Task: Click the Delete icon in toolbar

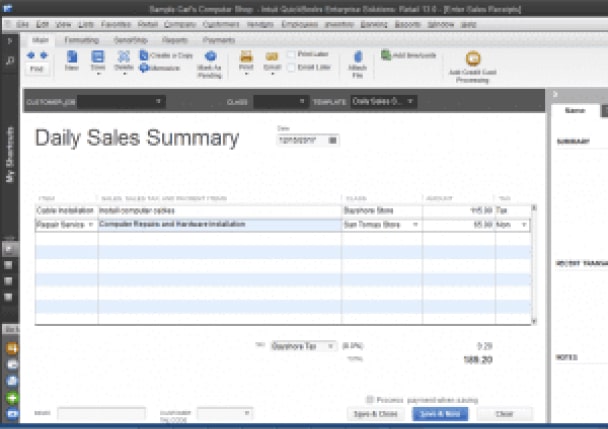Action: 124,59
